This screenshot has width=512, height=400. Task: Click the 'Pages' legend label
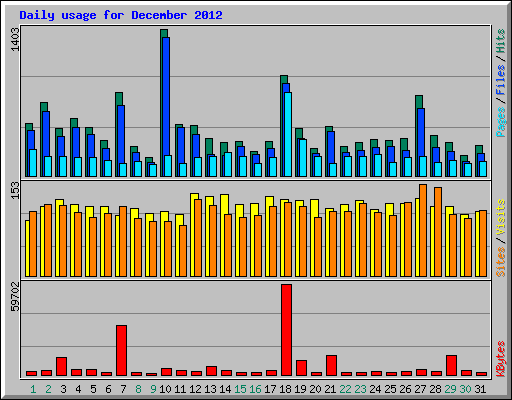point(500,122)
